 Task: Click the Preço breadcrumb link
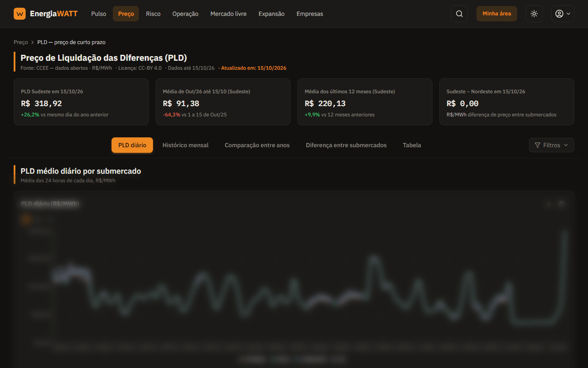(x=21, y=42)
